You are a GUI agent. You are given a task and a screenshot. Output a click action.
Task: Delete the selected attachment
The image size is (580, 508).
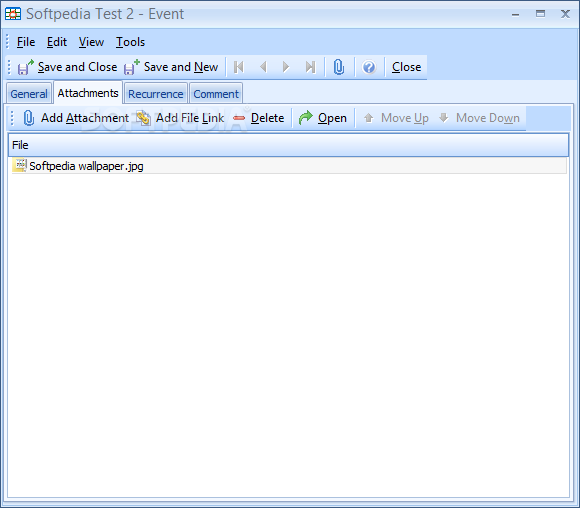[259, 118]
